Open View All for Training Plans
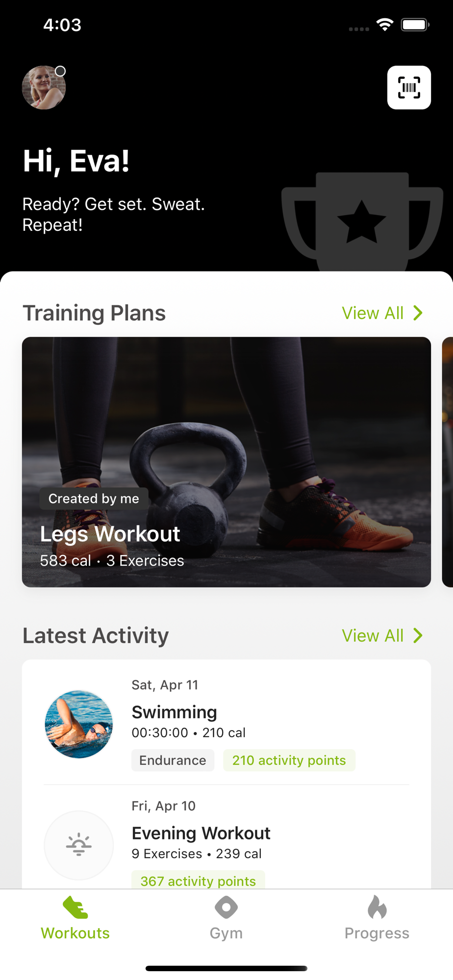The width and height of the screenshot is (453, 980). click(x=373, y=313)
